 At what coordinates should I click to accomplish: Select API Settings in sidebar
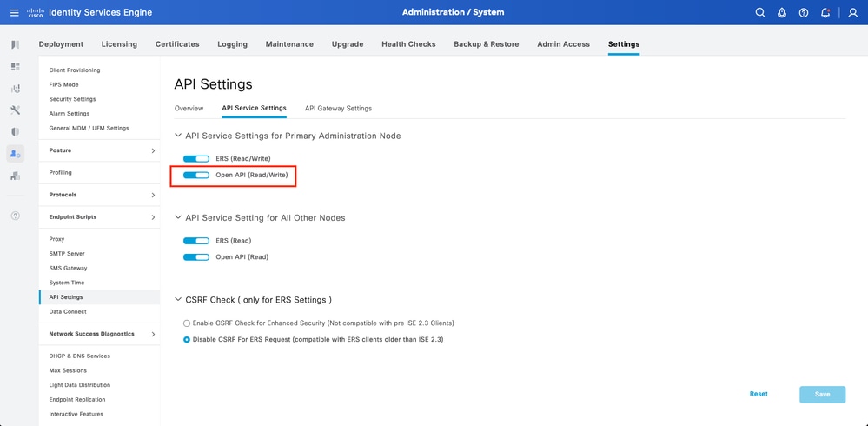pyautogui.click(x=100, y=297)
